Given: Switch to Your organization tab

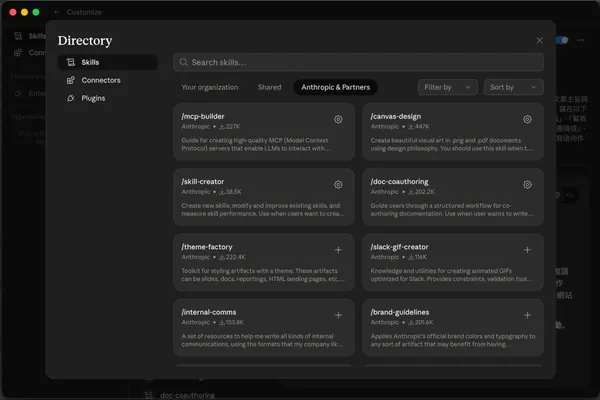Looking at the screenshot, I should pyautogui.click(x=209, y=87).
